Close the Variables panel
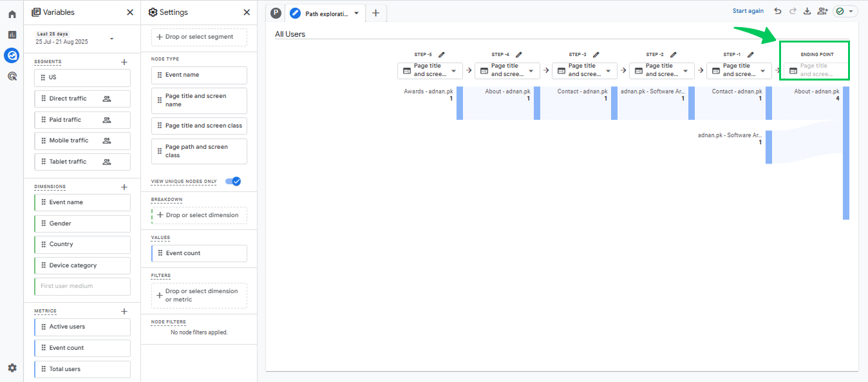The image size is (868, 382). (x=130, y=12)
